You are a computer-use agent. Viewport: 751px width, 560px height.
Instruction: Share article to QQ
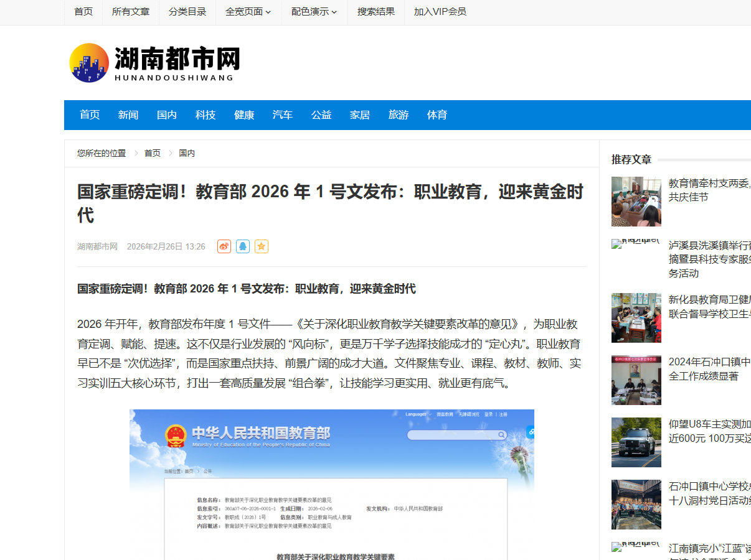point(243,246)
